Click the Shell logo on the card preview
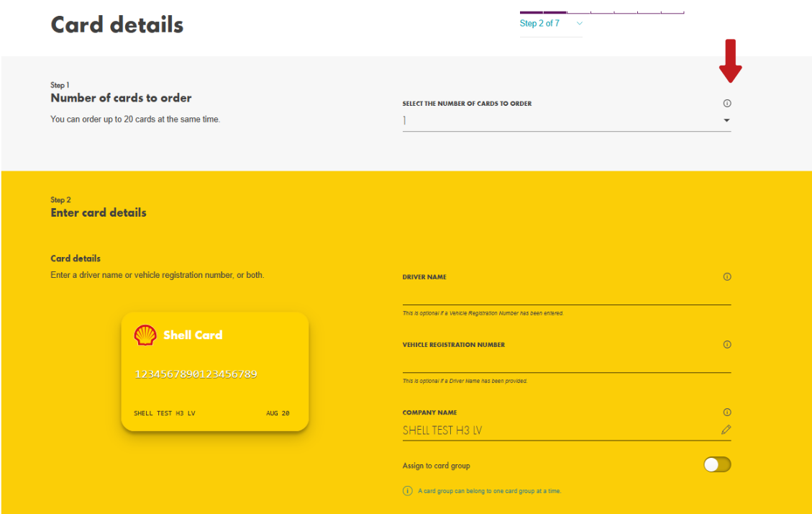Viewport: 812px width, 514px height. [145, 335]
